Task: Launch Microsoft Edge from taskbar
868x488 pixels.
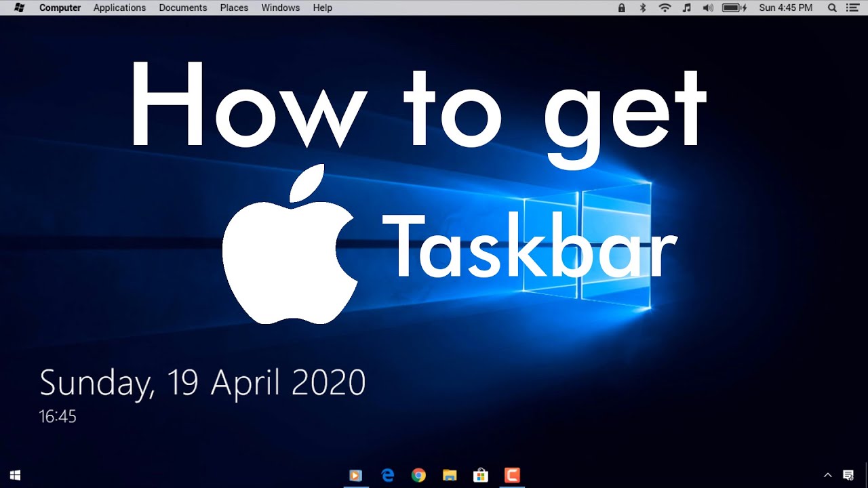Action: point(387,475)
